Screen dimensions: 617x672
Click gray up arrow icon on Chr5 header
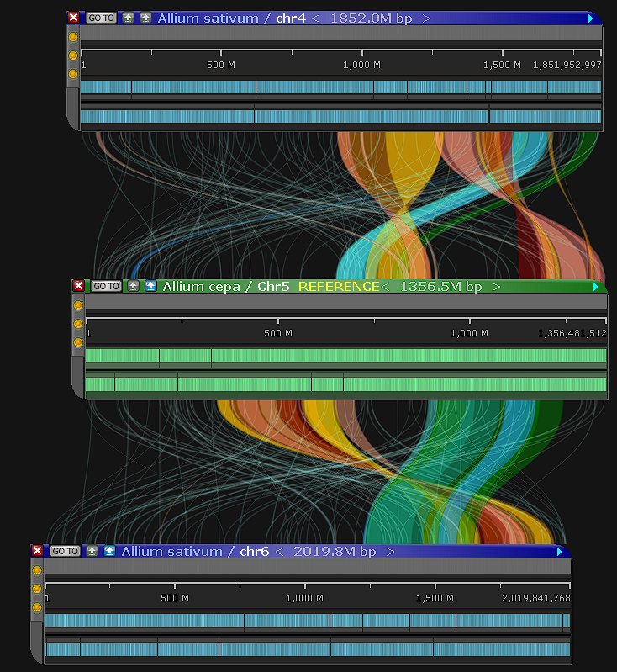(133, 286)
